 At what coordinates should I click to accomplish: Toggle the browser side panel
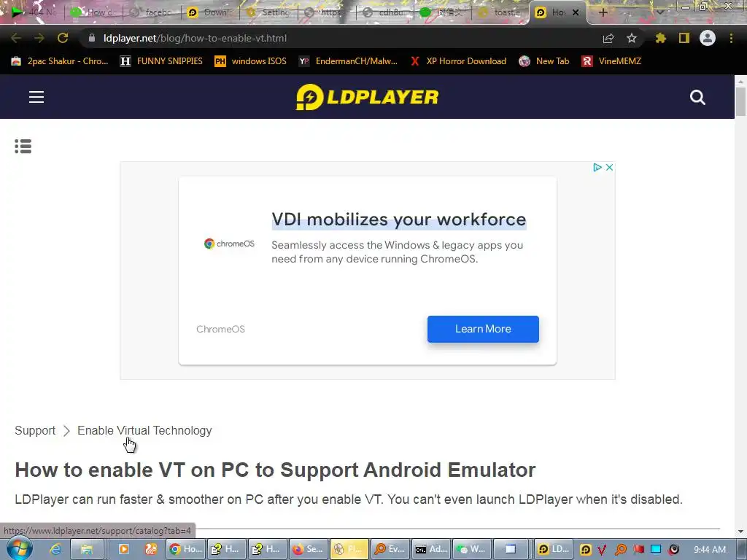684,38
